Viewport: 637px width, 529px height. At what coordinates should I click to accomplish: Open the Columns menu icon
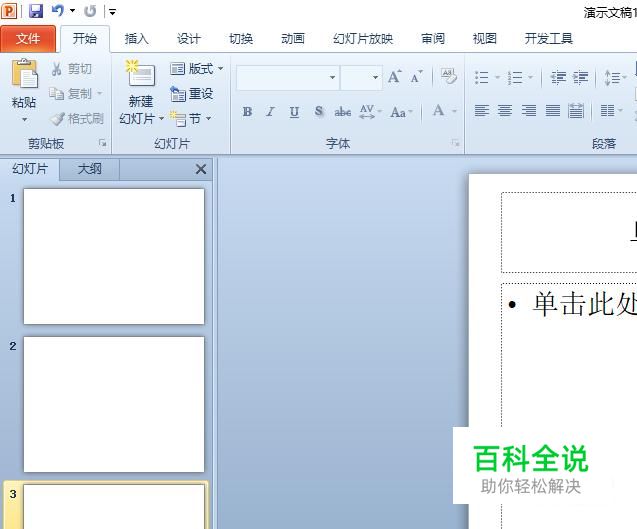[x=611, y=111]
